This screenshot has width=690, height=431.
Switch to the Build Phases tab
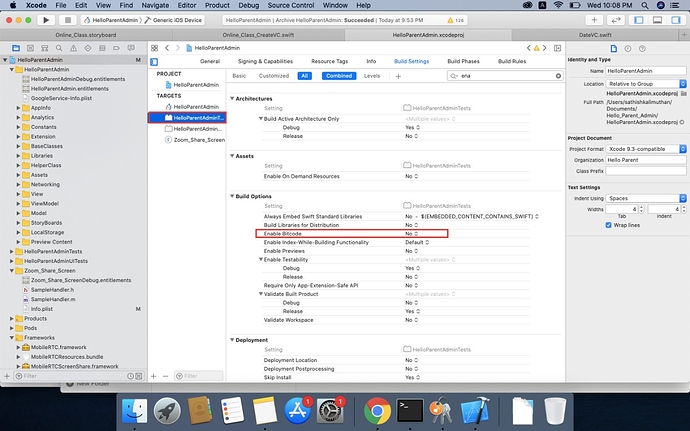coord(463,61)
